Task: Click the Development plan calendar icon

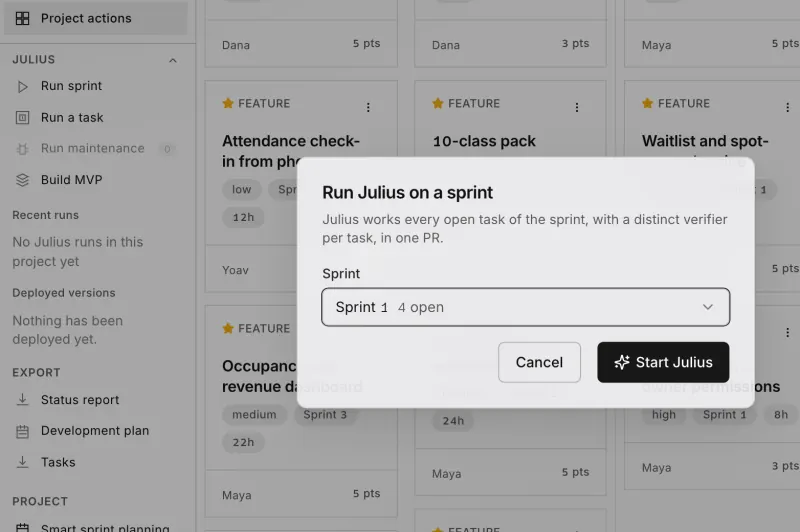Action: [x=22, y=432]
